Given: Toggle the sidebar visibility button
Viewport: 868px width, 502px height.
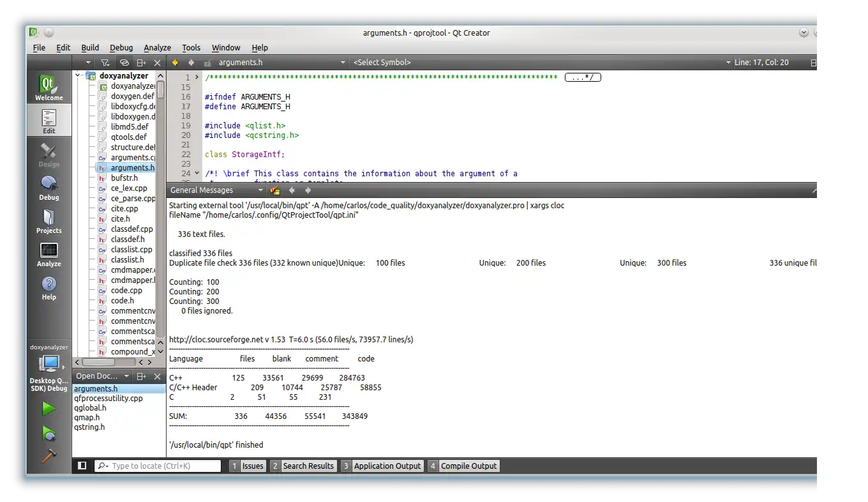Looking at the screenshot, I should (x=82, y=466).
